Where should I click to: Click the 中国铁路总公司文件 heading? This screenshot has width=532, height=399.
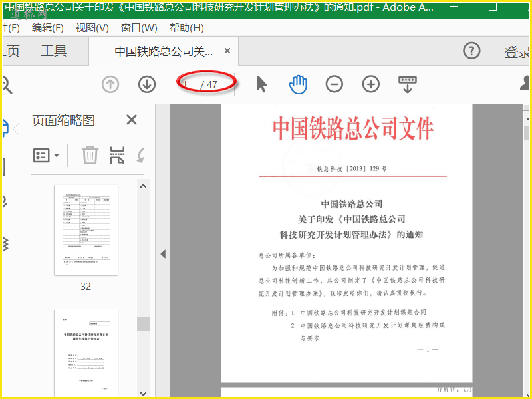[x=353, y=128]
